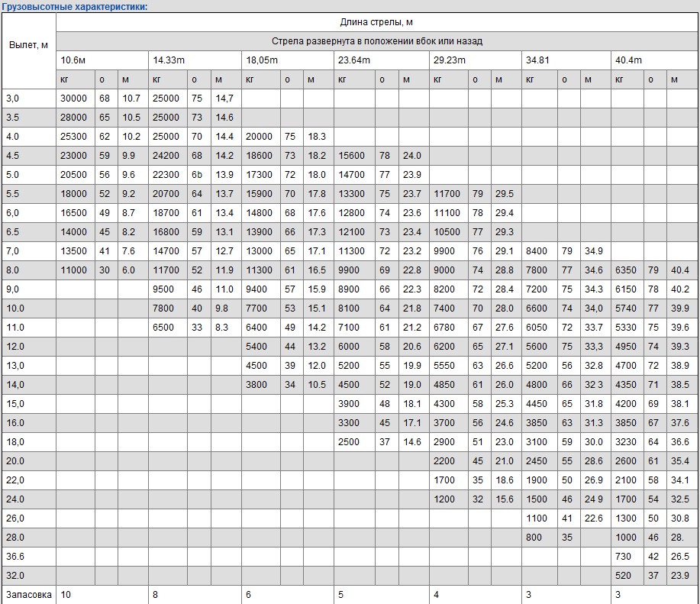The image size is (700, 604).
Task: Click the 6780 kg cell
Action: point(447,328)
